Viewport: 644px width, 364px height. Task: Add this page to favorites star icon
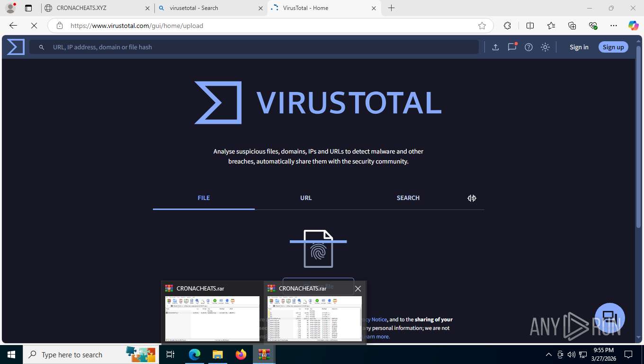[482, 26]
